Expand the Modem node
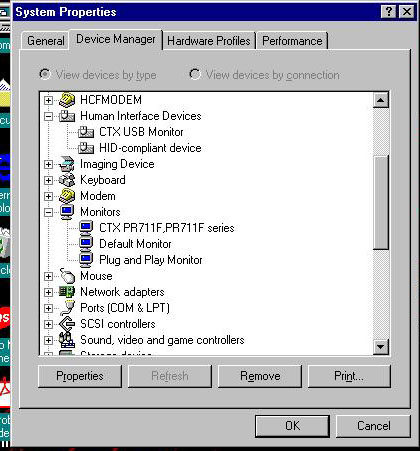Screen dimensions: 420x451 tap(48, 196)
